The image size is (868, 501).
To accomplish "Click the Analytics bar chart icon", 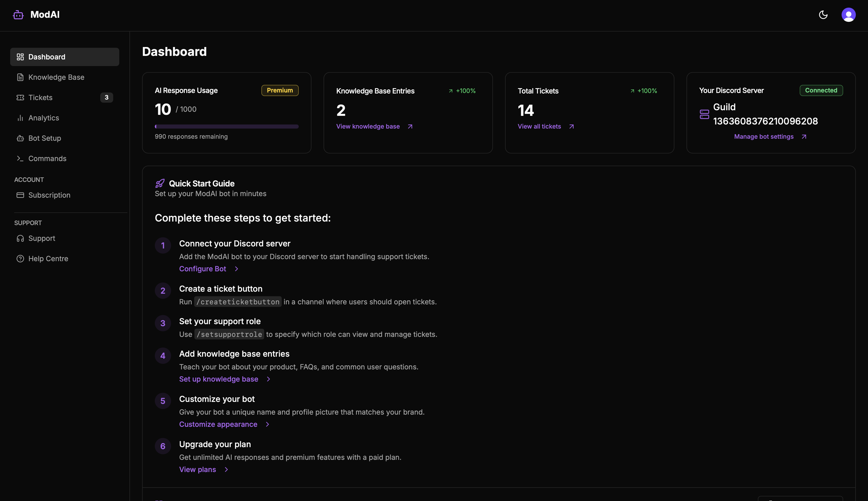I will tap(20, 118).
